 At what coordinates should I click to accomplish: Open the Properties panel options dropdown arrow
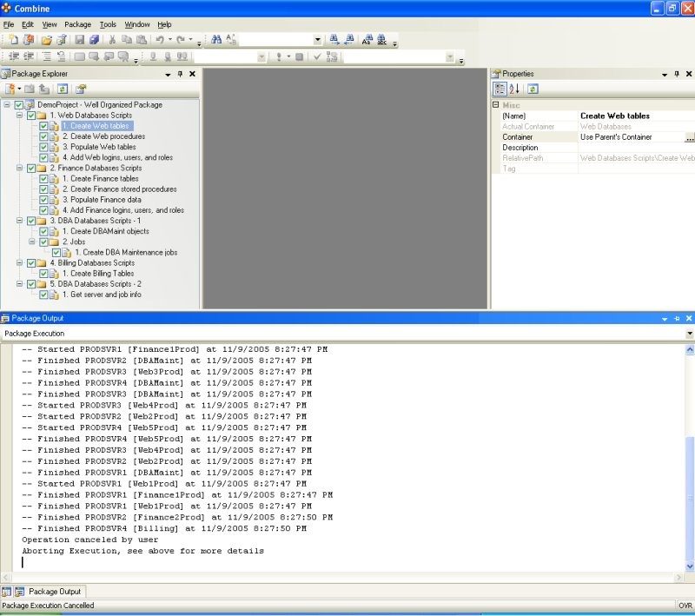[x=665, y=75]
